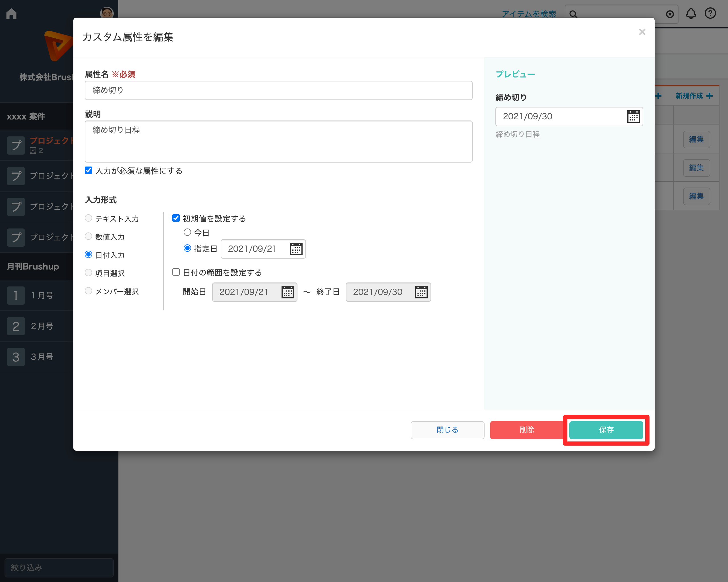Open notifications bell icon

[690, 13]
